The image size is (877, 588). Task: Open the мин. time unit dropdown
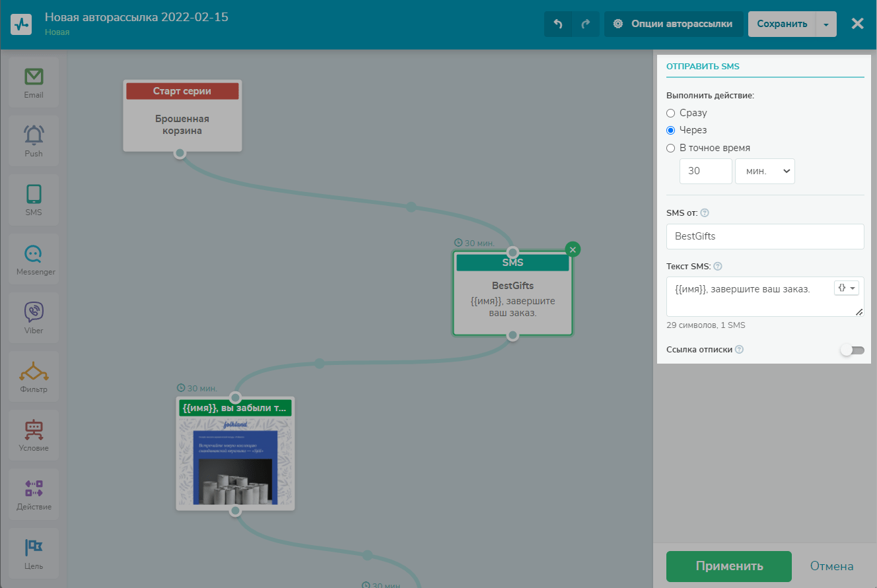[x=765, y=171]
